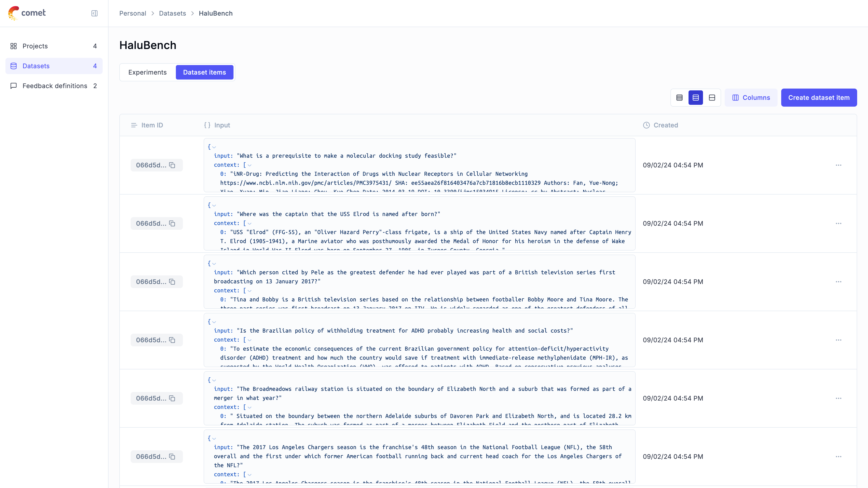The width and height of the screenshot is (868, 488).
Task: Copy ID of Broadmeadows railway row
Action: (172, 398)
